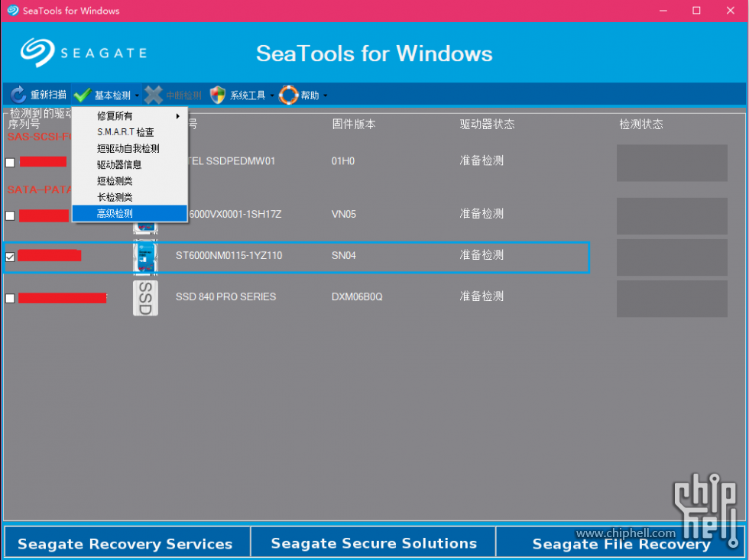Click the green checkmark basic tests icon
This screenshot has height=560, width=749.
click(x=83, y=95)
